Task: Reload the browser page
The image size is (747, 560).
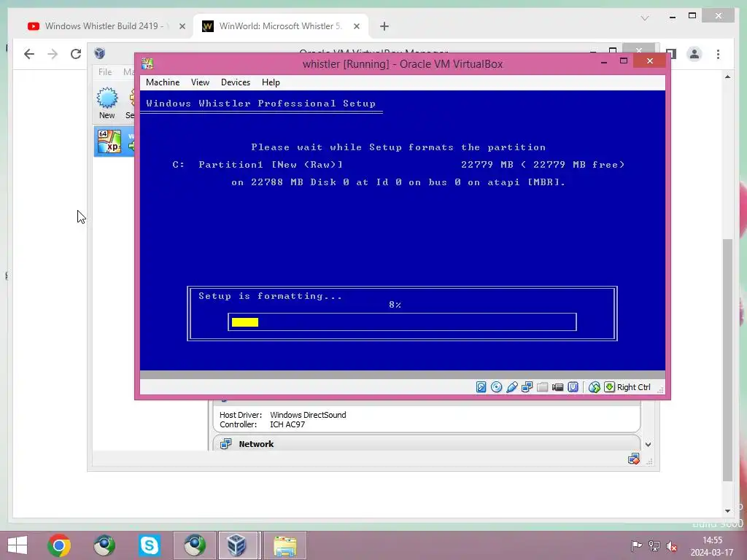Action: click(x=76, y=54)
